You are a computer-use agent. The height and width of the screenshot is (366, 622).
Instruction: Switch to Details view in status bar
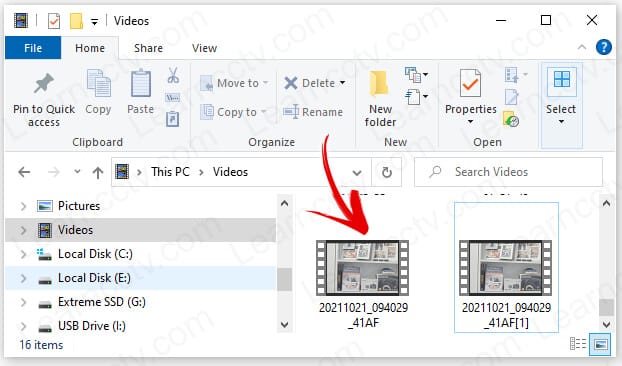(578, 344)
